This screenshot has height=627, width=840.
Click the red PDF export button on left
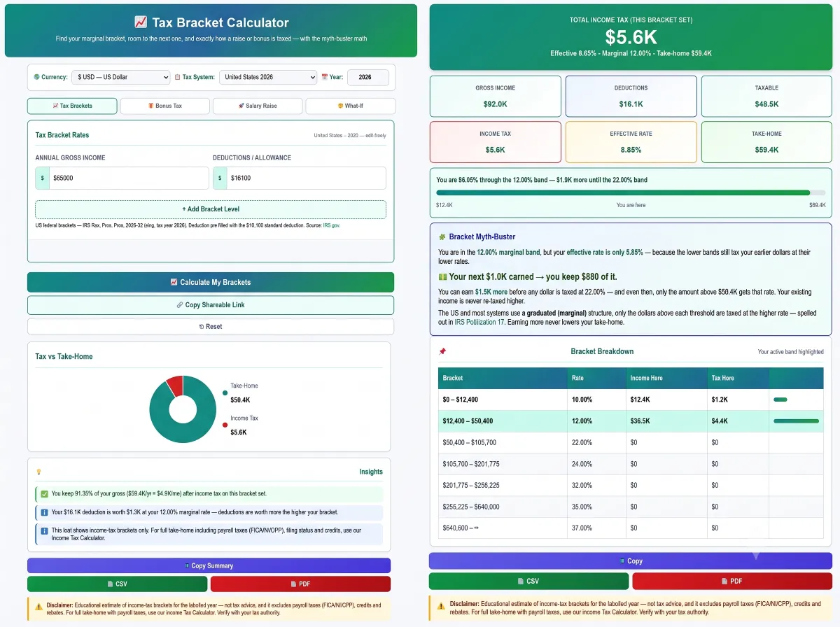[x=300, y=584]
